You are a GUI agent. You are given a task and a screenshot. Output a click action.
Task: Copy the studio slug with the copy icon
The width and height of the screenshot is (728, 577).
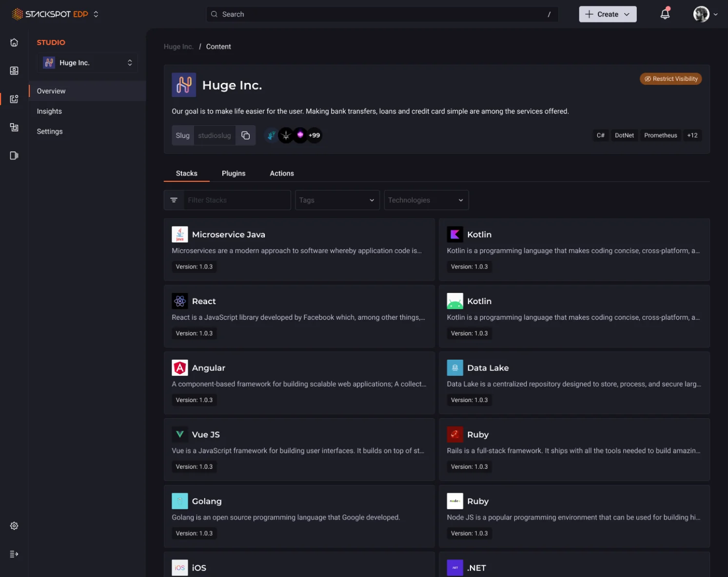point(246,135)
